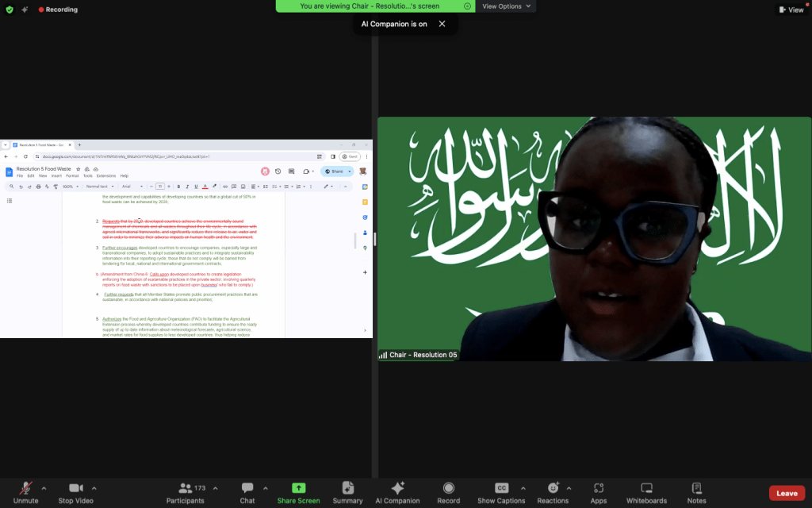Click the Record button
The image size is (812, 508).
448,492
